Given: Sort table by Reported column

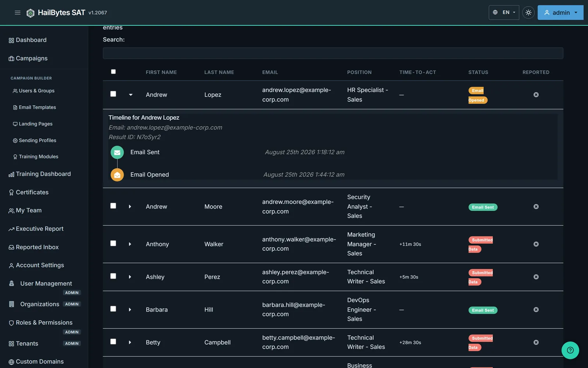Looking at the screenshot, I should click(536, 72).
